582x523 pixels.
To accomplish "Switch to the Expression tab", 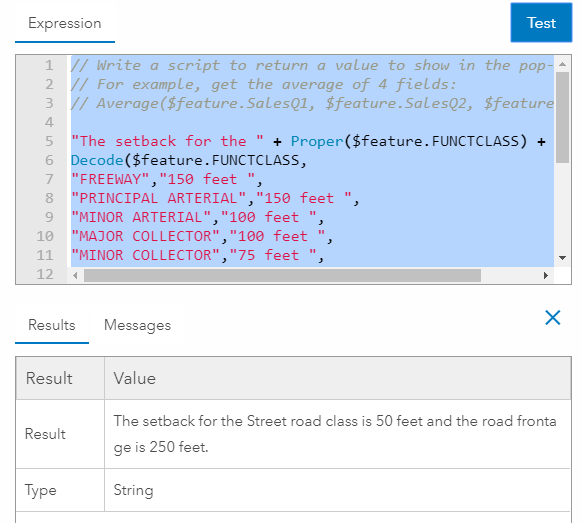I will [65, 23].
